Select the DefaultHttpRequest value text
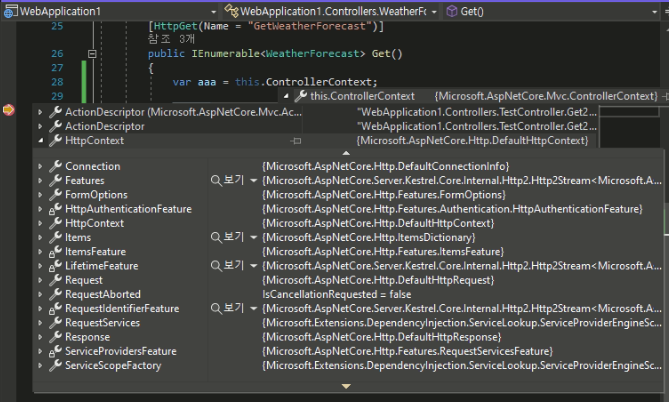 point(378,280)
